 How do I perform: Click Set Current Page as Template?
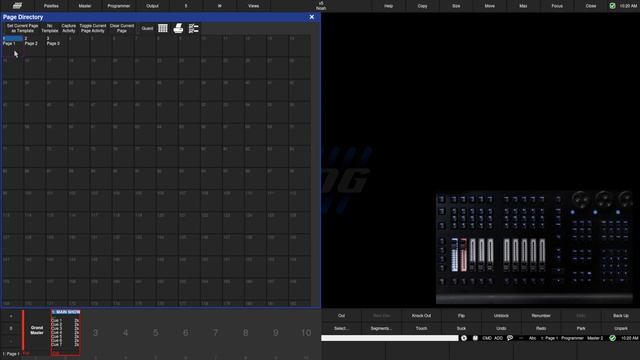(x=22, y=28)
